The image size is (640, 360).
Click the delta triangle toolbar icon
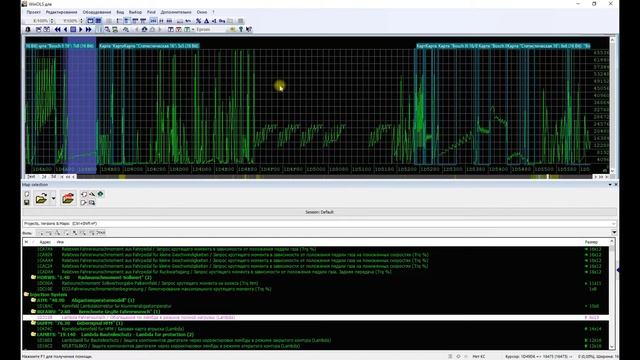(206, 21)
